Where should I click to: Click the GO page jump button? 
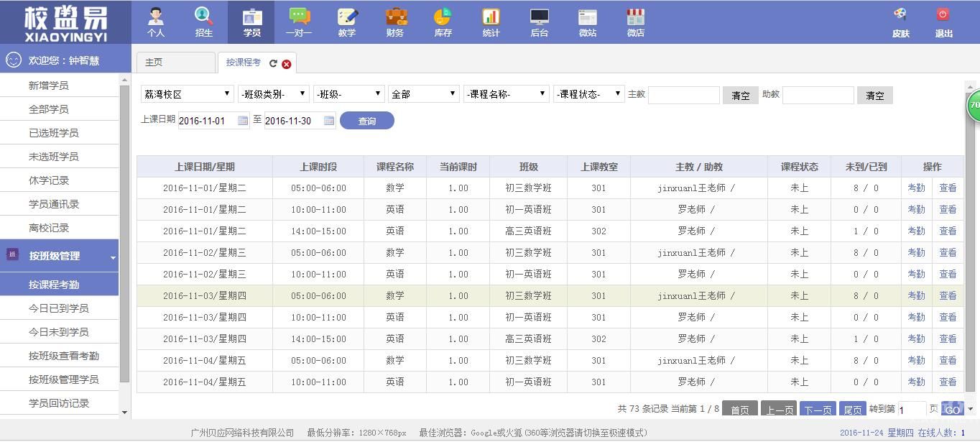click(952, 410)
